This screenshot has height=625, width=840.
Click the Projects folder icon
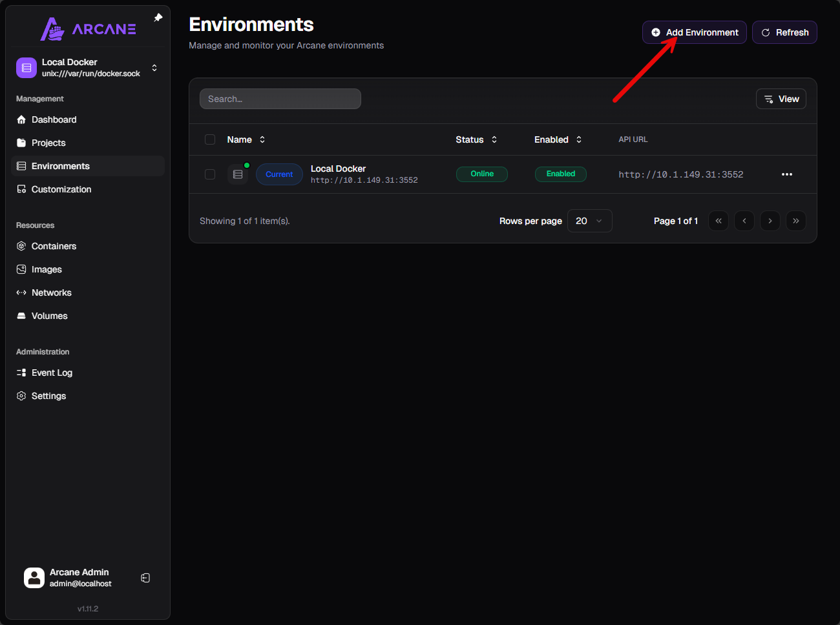tap(21, 143)
